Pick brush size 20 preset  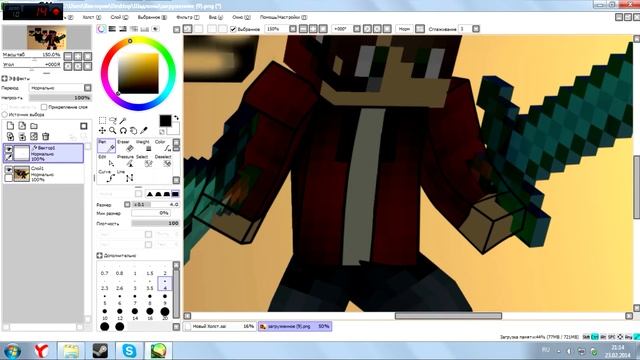[x=165, y=313]
